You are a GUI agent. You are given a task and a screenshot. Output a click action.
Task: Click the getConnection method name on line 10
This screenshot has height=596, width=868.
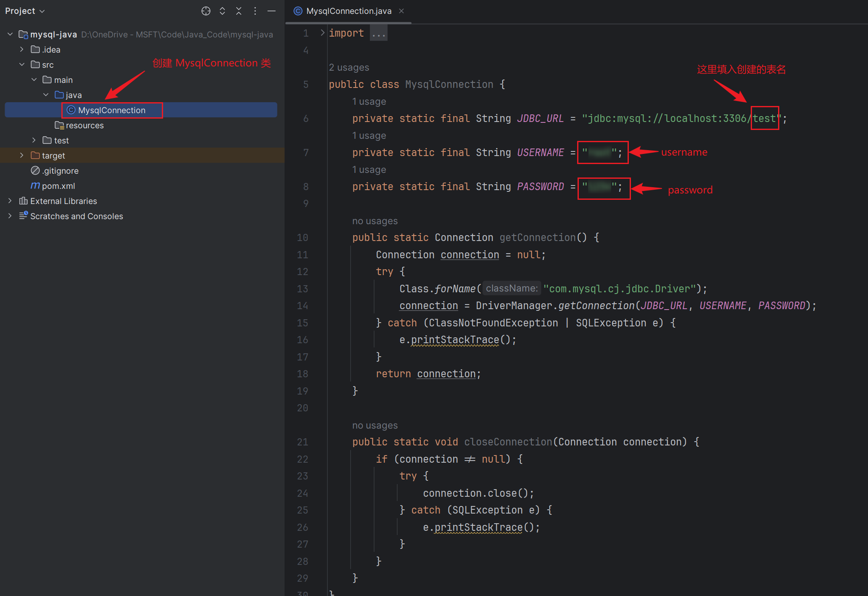(538, 238)
